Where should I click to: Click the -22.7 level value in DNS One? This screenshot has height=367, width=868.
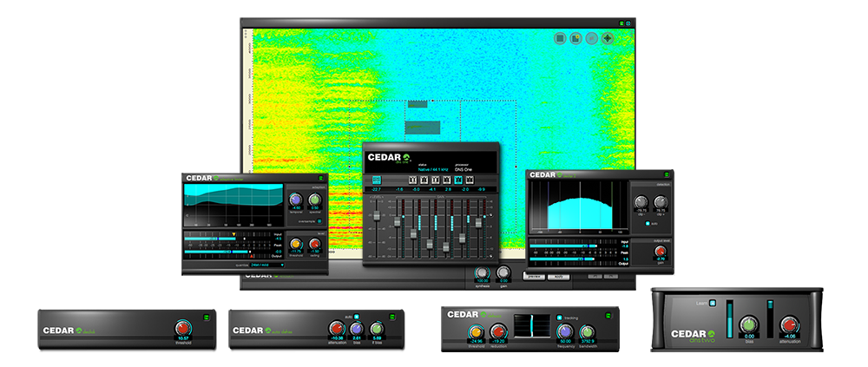click(x=377, y=189)
